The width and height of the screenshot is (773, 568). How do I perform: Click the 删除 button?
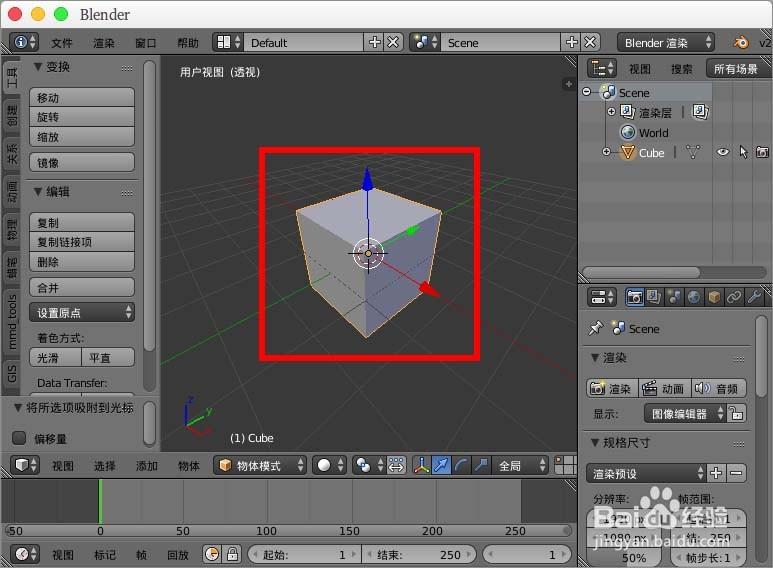coord(82,262)
